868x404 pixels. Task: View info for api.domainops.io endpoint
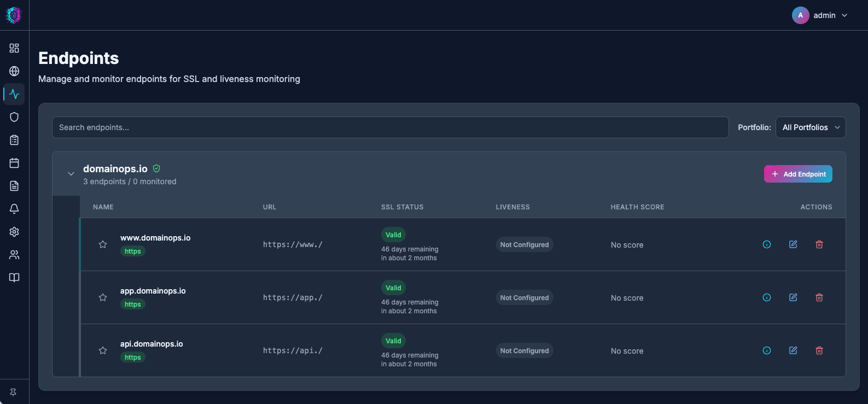pyautogui.click(x=767, y=350)
